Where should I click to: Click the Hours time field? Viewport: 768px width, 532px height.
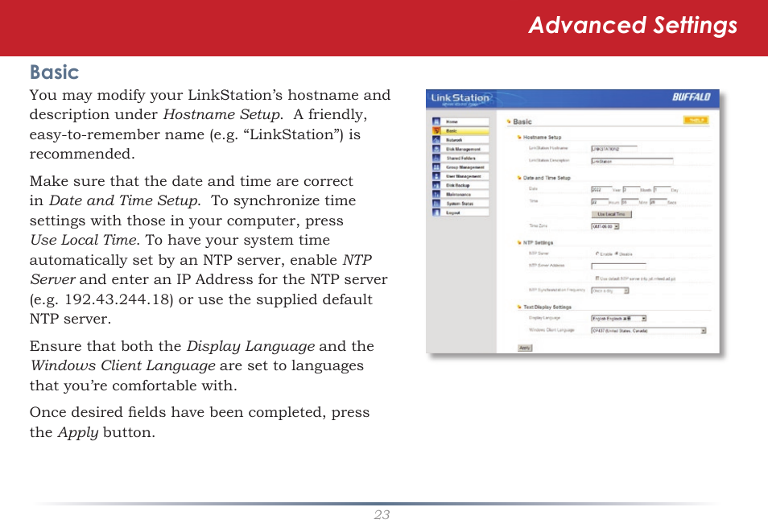600,202
